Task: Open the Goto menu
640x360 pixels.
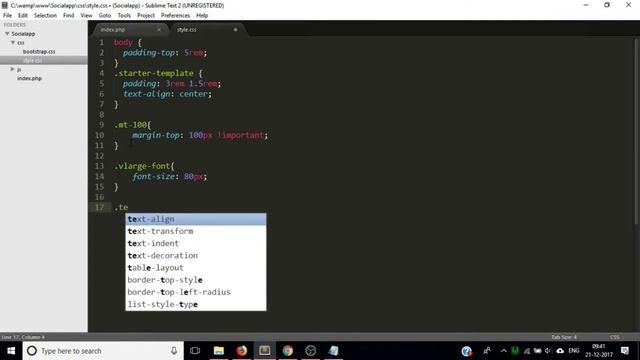Action: point(105,16)
